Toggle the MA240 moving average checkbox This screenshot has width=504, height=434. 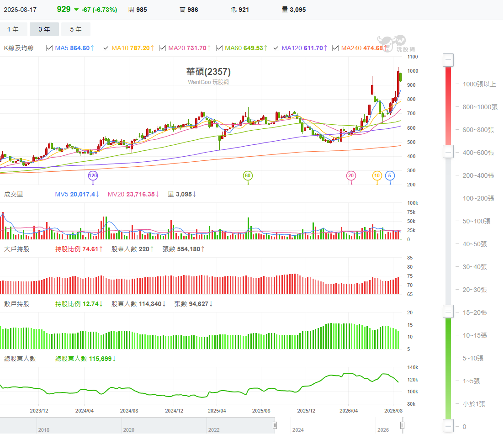pos(335,48)
